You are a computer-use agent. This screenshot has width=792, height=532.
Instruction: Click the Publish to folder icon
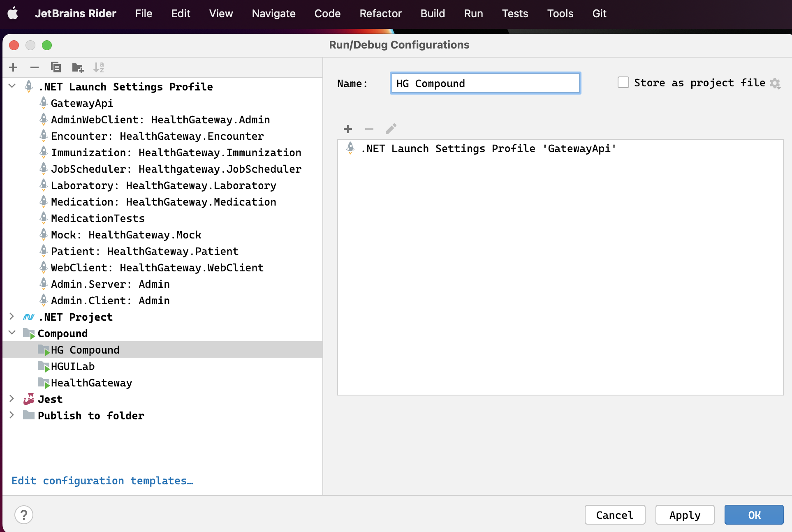29,415
